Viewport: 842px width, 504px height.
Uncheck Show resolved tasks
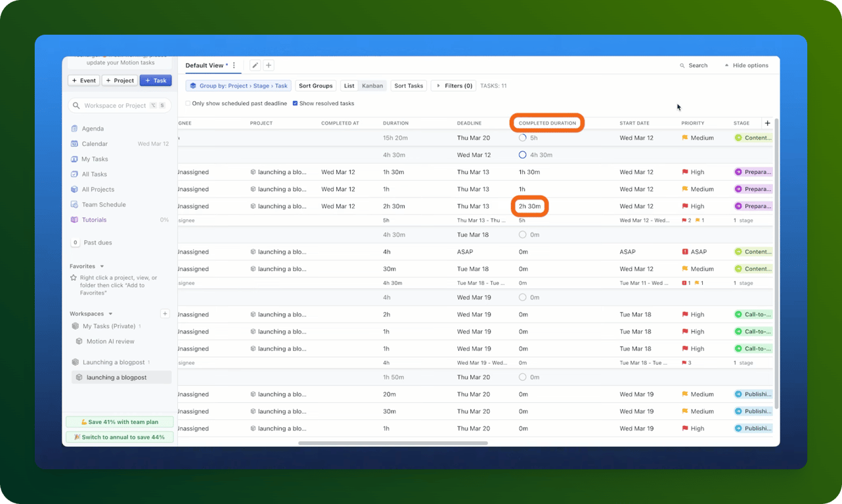tap(295, 104)
